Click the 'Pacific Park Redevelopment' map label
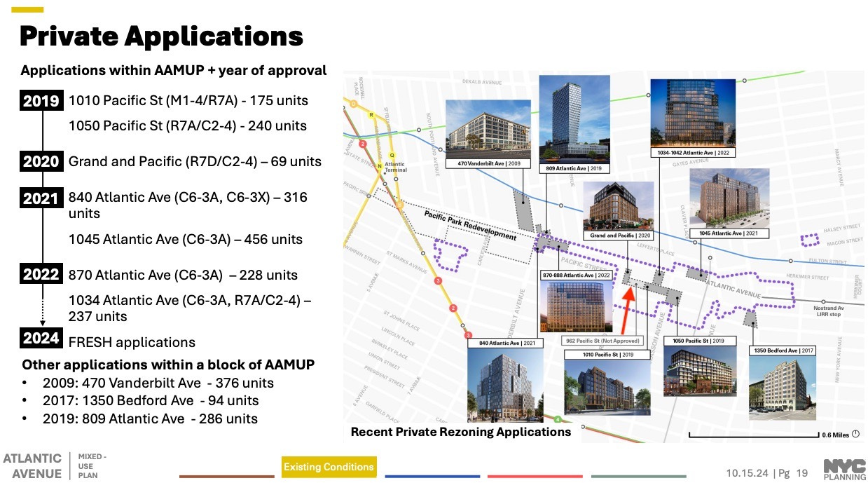Screen dimensions: 868x483 tap(470, 225)
